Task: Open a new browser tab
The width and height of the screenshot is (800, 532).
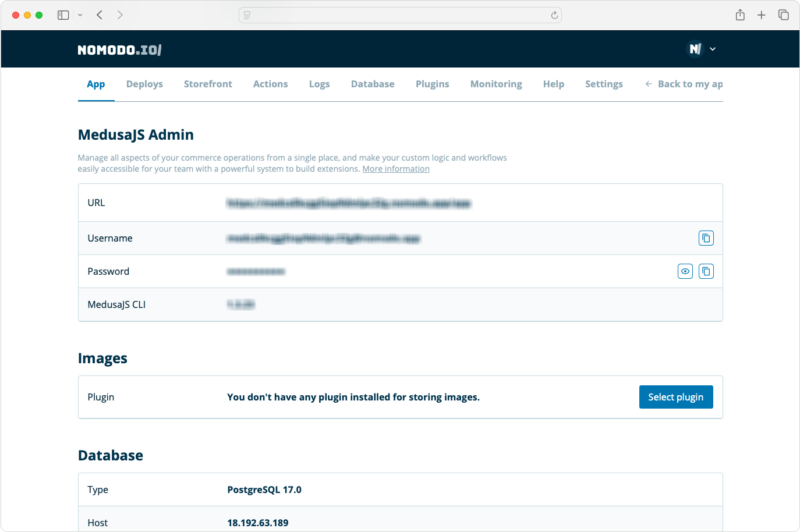Action: tap(762, 15)
